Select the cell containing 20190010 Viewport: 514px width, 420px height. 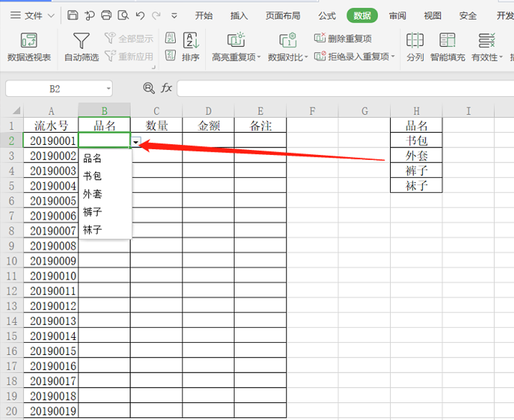(x=51, y=276)
